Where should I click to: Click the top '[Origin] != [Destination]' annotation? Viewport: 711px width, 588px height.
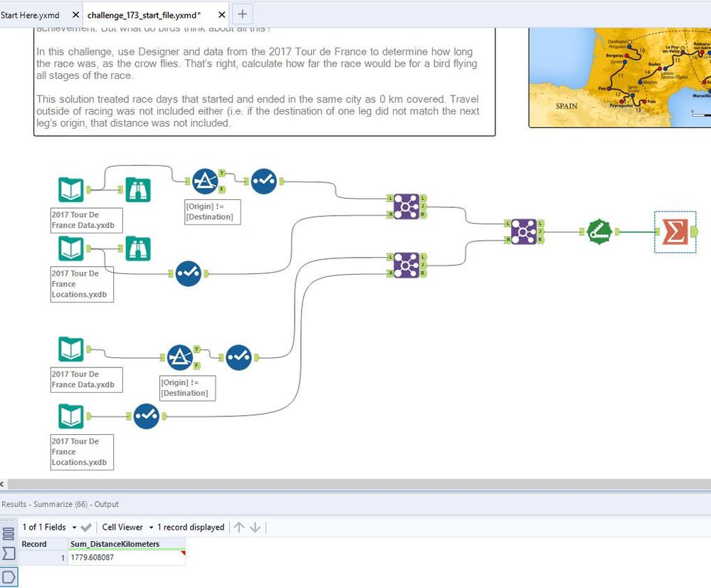[212, 211]
